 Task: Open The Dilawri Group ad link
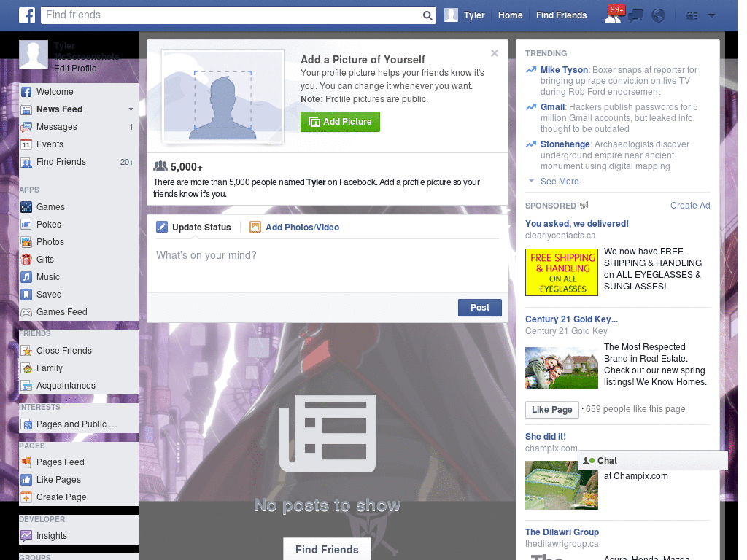pyautogui.click(x=562, y=532)
